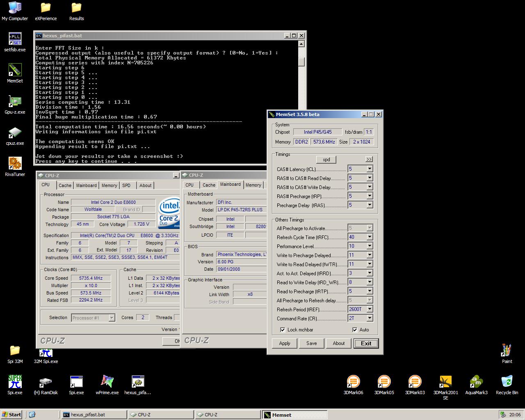Open RAS# to CAS# Read Delay dropdown
Viewport: 525px width, 420px height.
coord(370,178)
